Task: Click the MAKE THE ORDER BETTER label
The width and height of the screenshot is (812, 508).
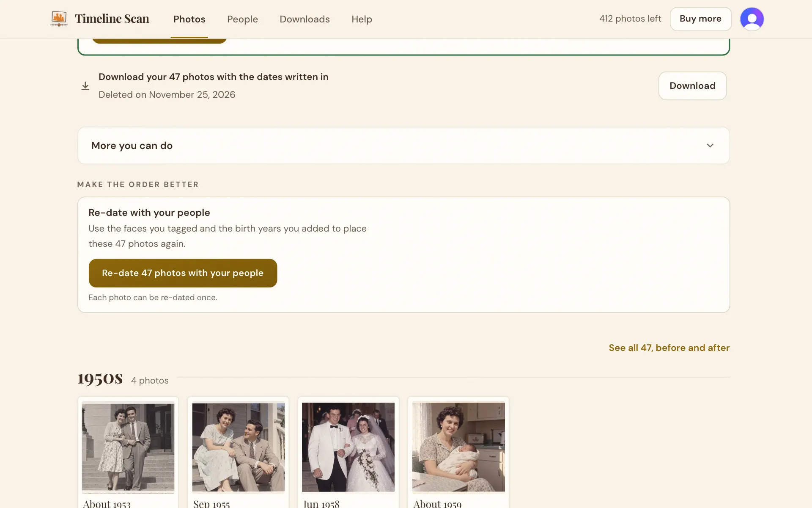Action: pos(138,185)
